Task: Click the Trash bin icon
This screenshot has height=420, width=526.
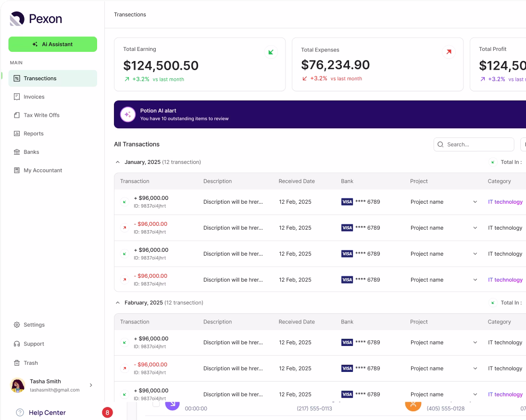Action: click(x=17, y=363)
